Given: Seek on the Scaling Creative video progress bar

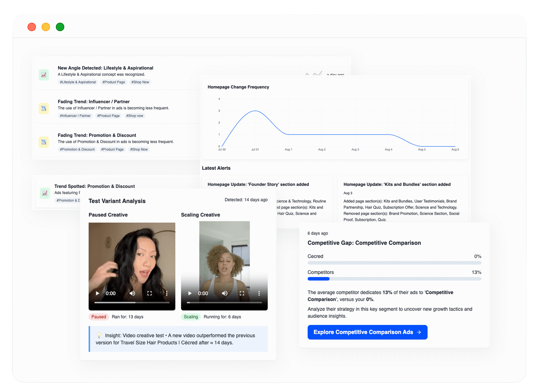Looking at the screenshot, I should pos(224,303).
